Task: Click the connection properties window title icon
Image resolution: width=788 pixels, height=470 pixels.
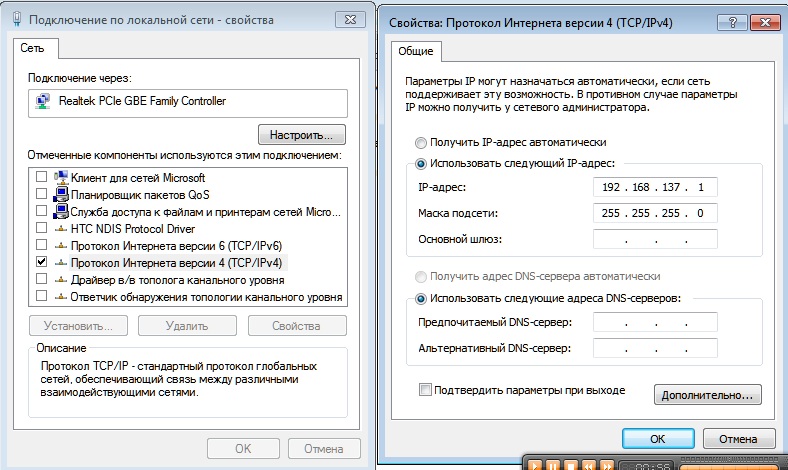Action: (18, 20)
